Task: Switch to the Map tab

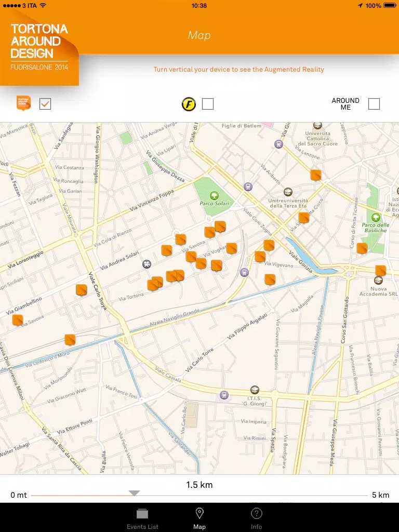Action: 199,519
